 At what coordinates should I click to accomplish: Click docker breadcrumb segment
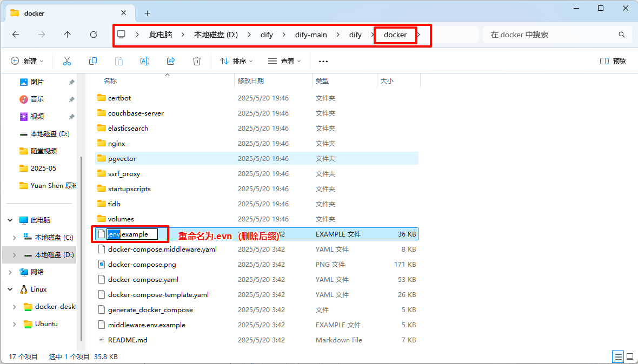pyautogui.click(x=395, y=35)
